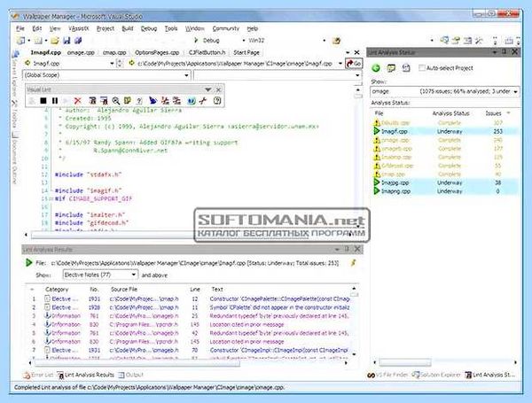
Task: Open the File menu
Action: (20, 28)
